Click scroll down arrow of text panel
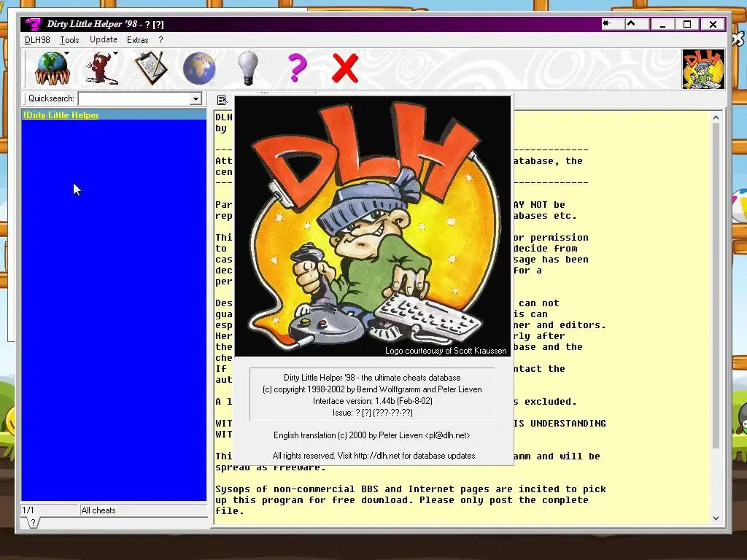The width and height of the screenshot is (747, 560). point(716,518)
